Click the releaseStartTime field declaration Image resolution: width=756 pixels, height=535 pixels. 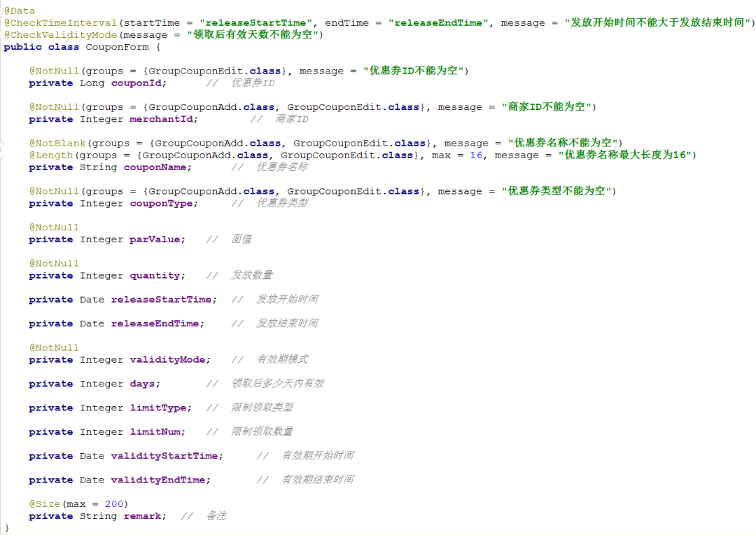122,300
